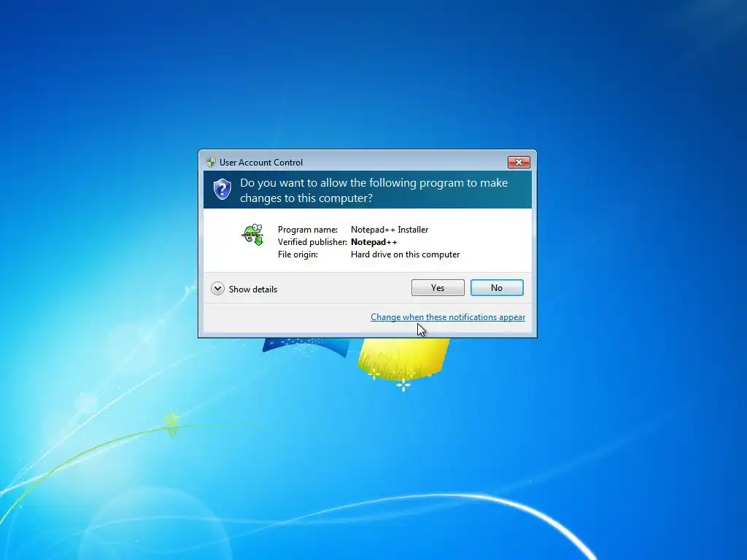Click "Hard drive on this computer" text
Screen dimensions: 747x560
coord(405,254)
